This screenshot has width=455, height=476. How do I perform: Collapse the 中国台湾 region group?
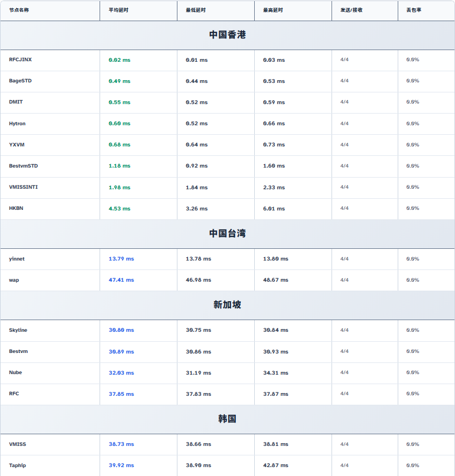[x=227, y=234]
